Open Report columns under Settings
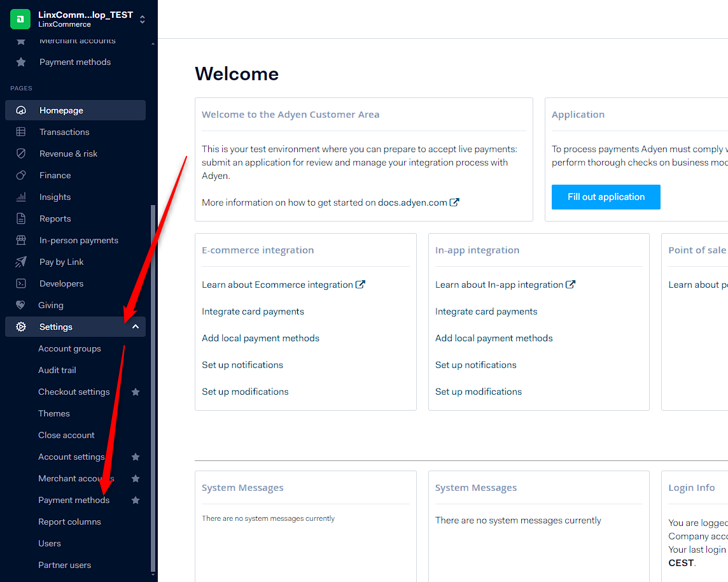 click(x=69, y=522)
